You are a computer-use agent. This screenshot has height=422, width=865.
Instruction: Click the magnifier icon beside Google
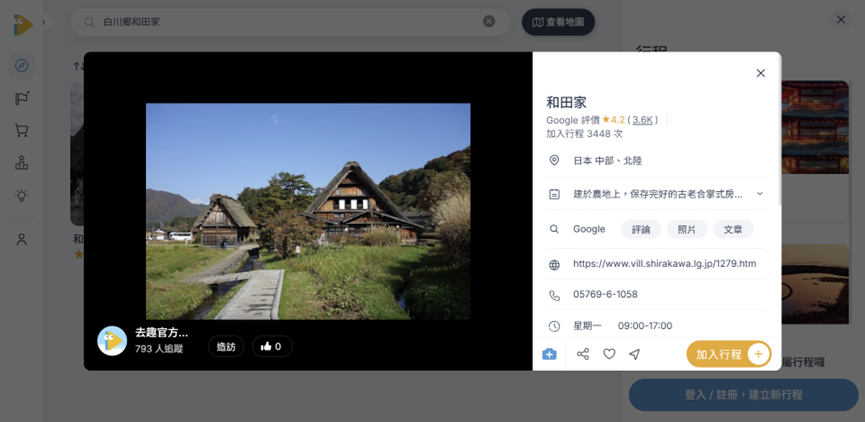(x=554, y=229)
